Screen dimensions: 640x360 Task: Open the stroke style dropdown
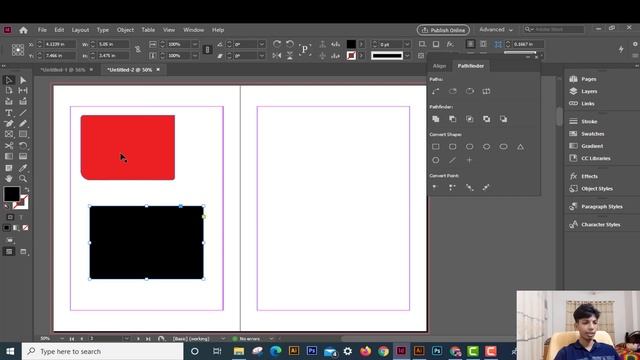tap(407, 56)
